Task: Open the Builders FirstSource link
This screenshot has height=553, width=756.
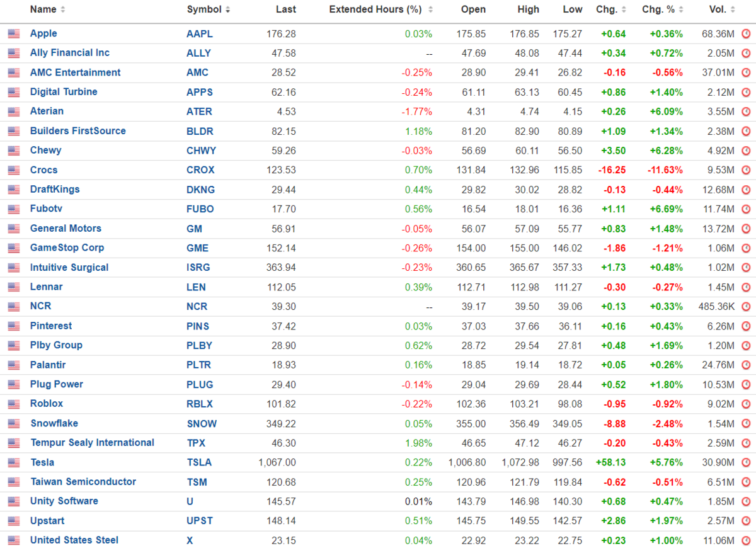Action: [78, 131]
